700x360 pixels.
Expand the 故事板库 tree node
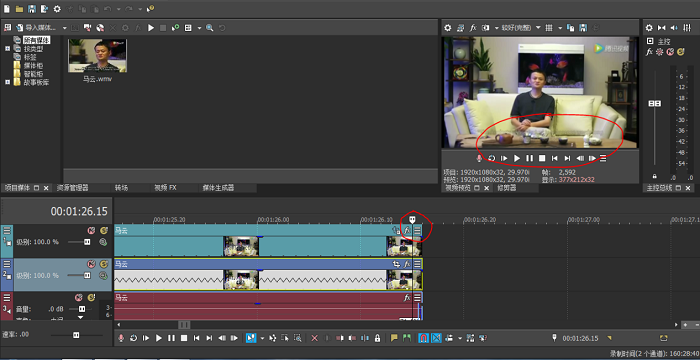[7, 82]
